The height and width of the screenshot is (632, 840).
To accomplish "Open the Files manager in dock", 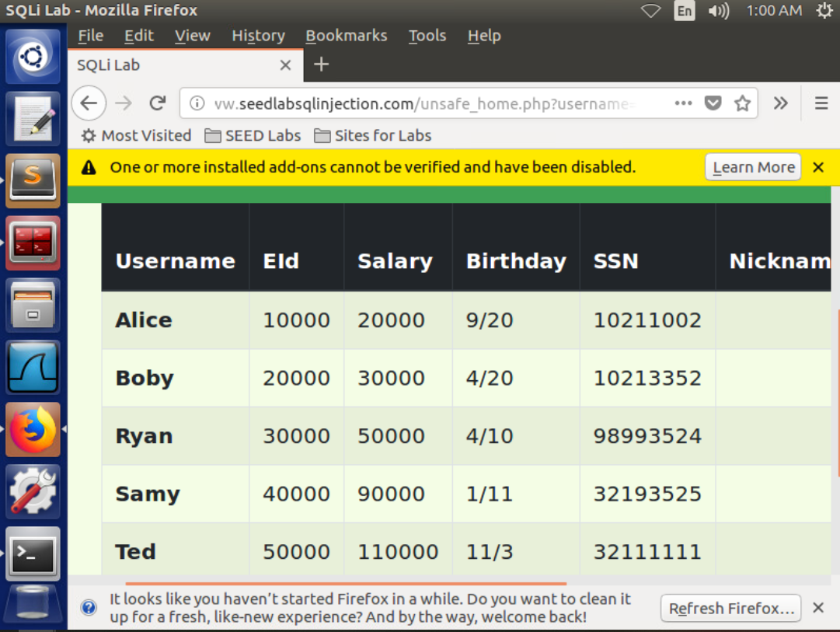I will click(33, 306).
